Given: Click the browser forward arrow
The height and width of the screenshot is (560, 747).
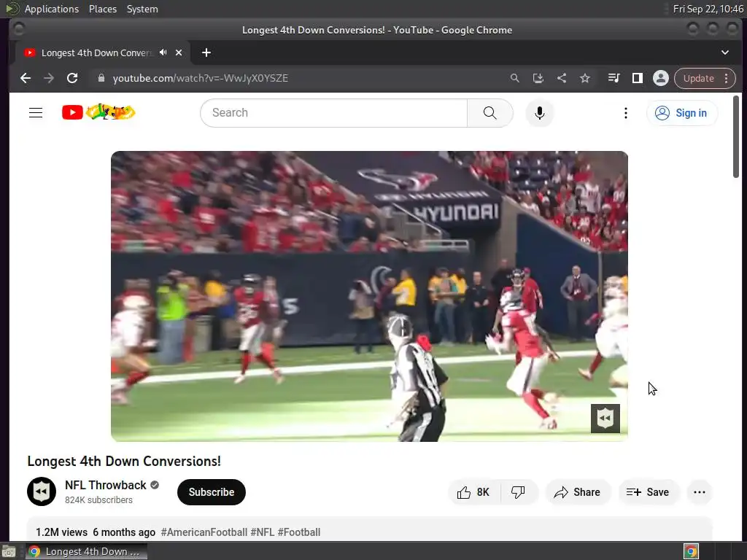Looking at the screenshot, I should (x=49, y=78).
